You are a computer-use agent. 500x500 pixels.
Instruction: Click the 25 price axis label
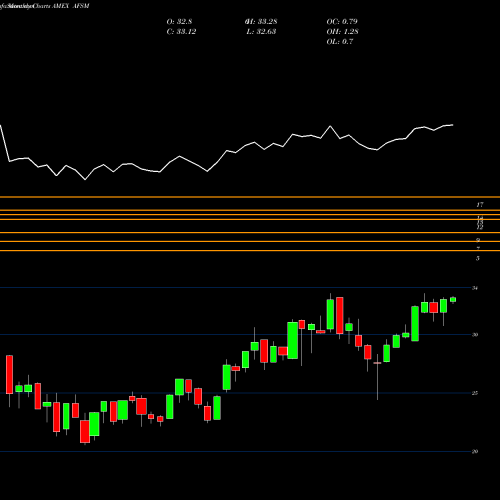tap(475, 393)
